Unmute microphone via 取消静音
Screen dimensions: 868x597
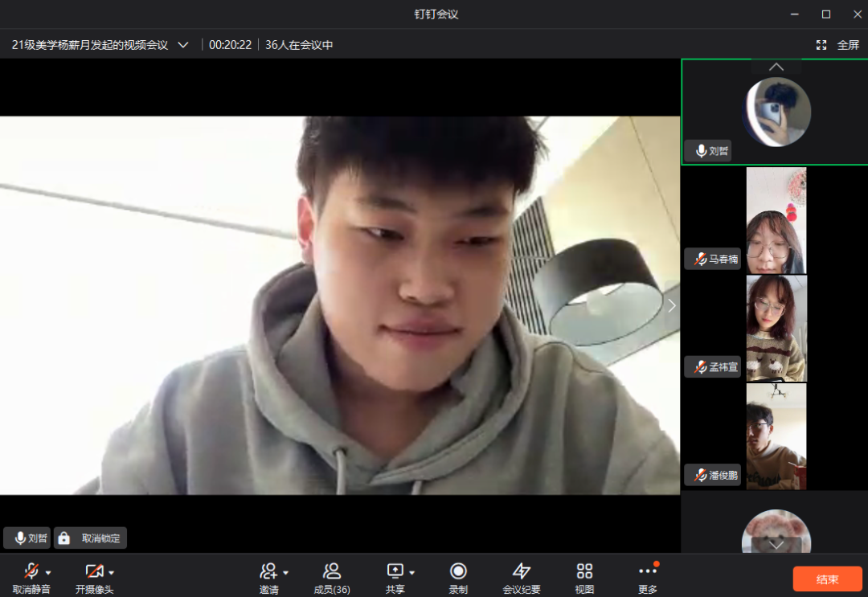[x=31, y=571]
